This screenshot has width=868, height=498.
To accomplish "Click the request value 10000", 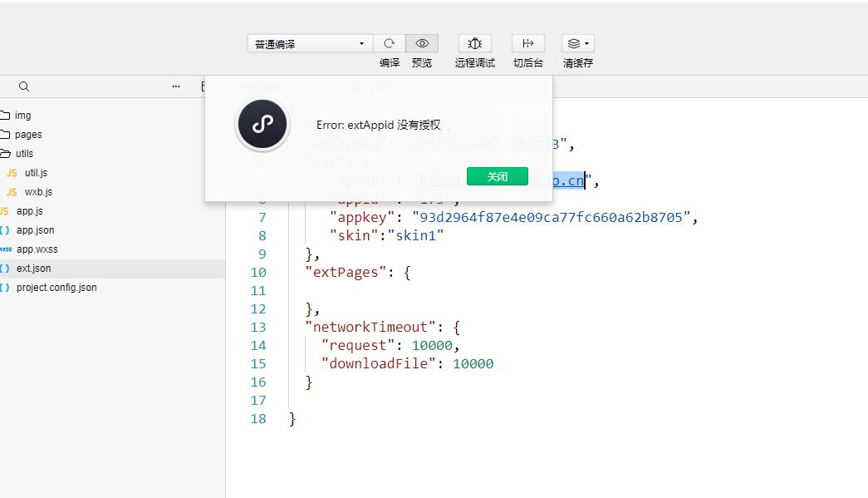I will [433, 345].
